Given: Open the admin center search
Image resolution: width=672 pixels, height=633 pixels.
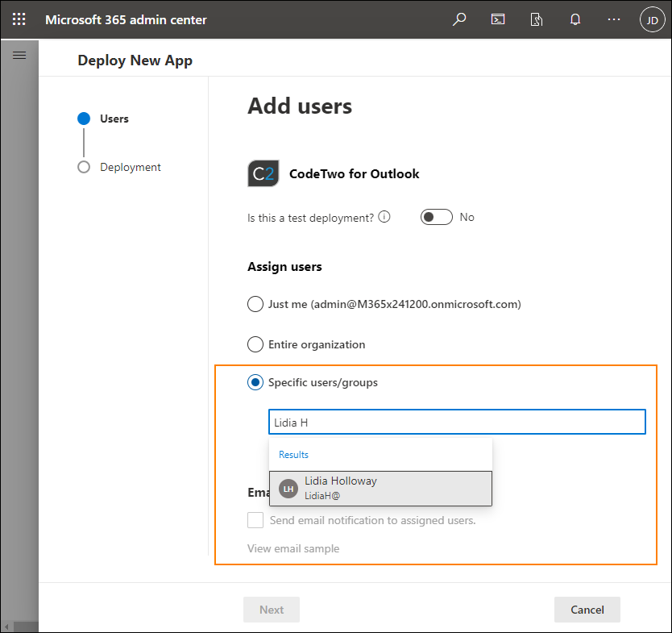Looking at the screenshot, I should coord(458,19).
